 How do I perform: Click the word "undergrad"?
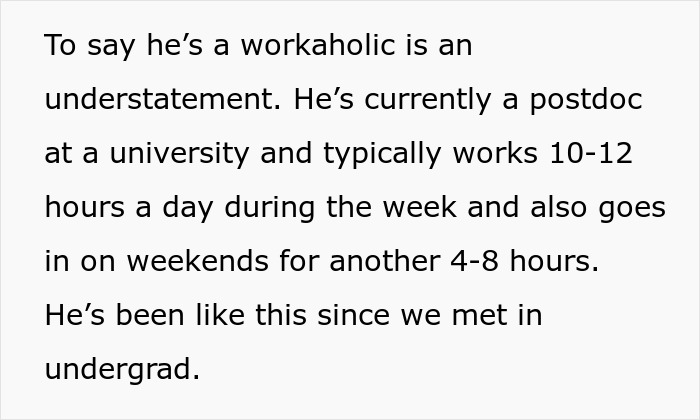pos(121,370)
